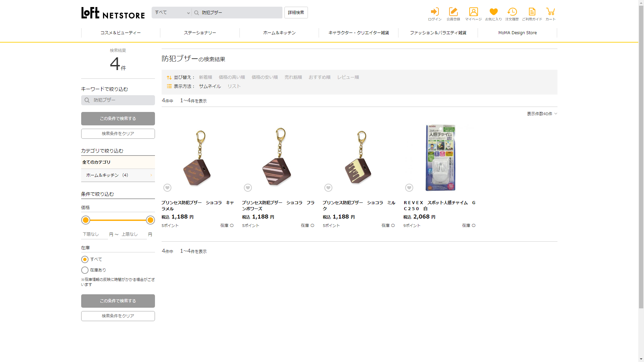This screenshot has width=644, height=362.
Task: Add first chocolate buzzer to favorites
Action: tap(167, 188)
